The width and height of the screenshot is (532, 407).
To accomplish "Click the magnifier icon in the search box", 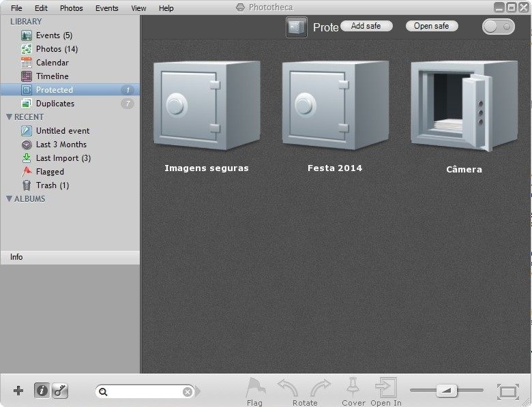I will tap(103, 392).
